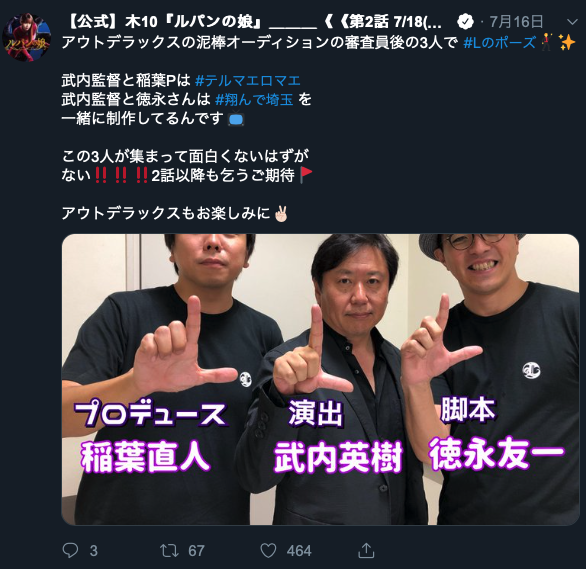
Task: Click the retweet count 67
Action: [x=196, y=551]
